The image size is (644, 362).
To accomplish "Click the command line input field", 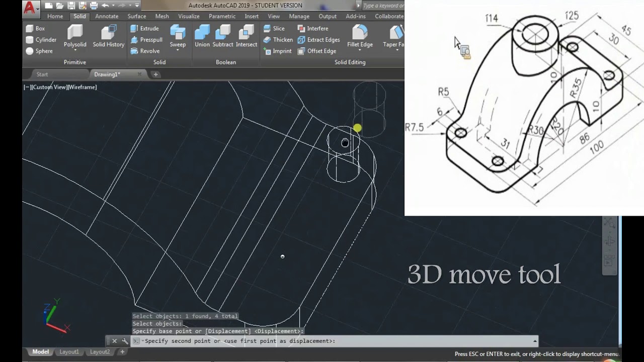I will tap(335, 341).
